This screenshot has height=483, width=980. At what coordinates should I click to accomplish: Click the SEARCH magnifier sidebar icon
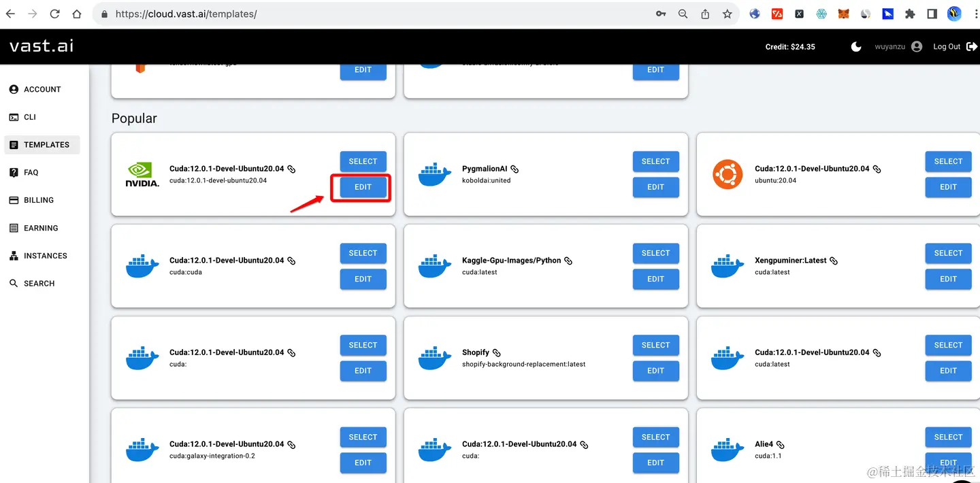tap(14, 283)
